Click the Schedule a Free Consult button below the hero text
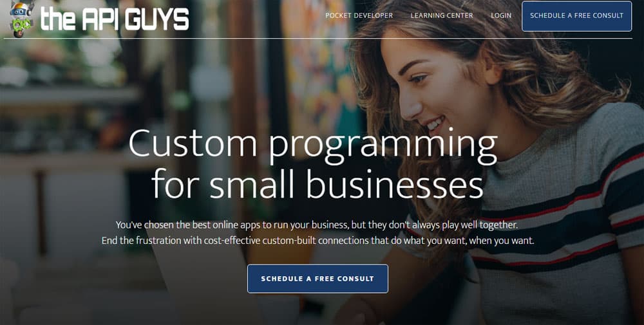 [317, 279]
